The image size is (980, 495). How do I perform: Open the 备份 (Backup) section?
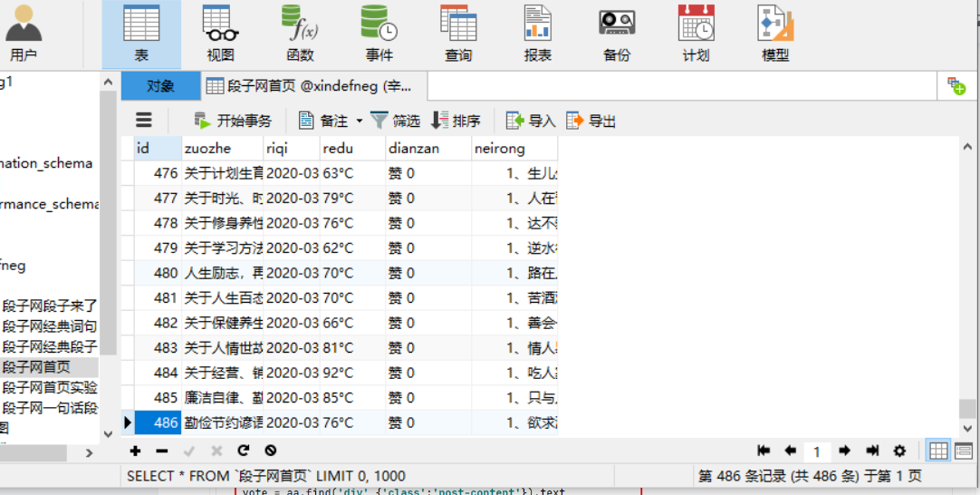617,34
